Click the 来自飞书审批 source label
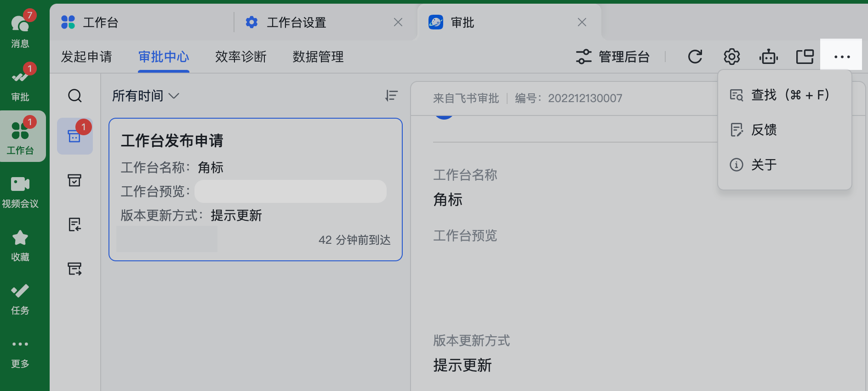The image size is (868, 391). [466, 98]
